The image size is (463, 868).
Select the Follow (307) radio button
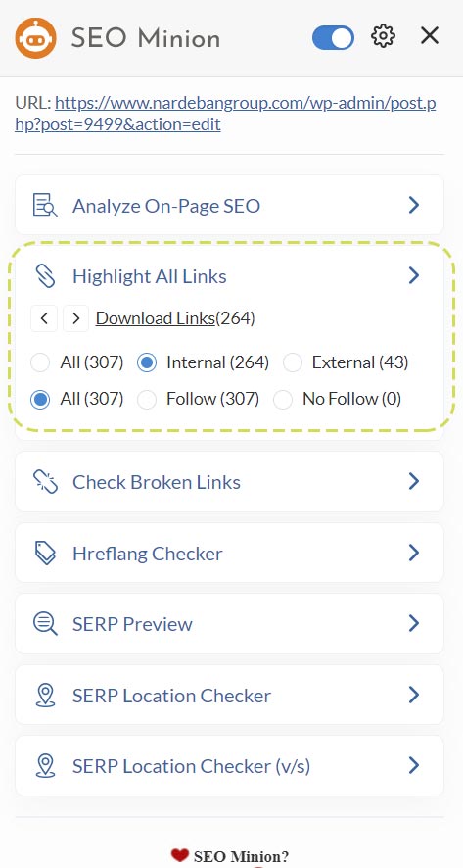pyautogui.click(x=147, y=399)
